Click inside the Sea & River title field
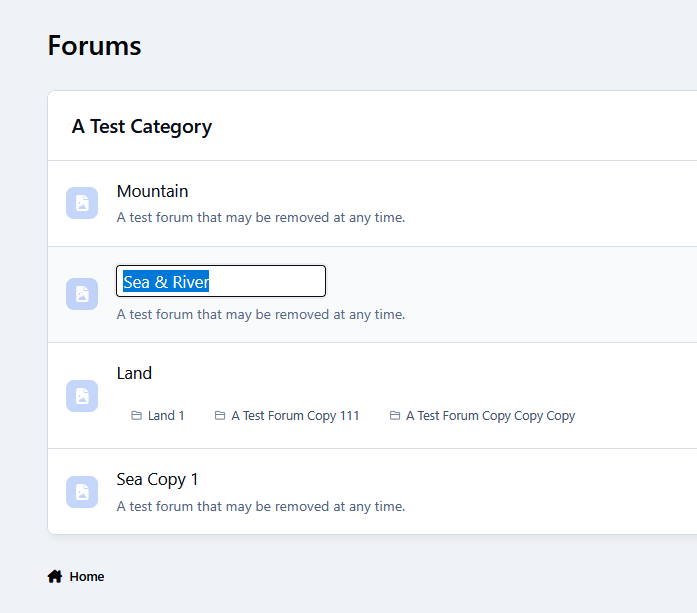The width and height of the screenshot is (697, 613). [221, 282]
